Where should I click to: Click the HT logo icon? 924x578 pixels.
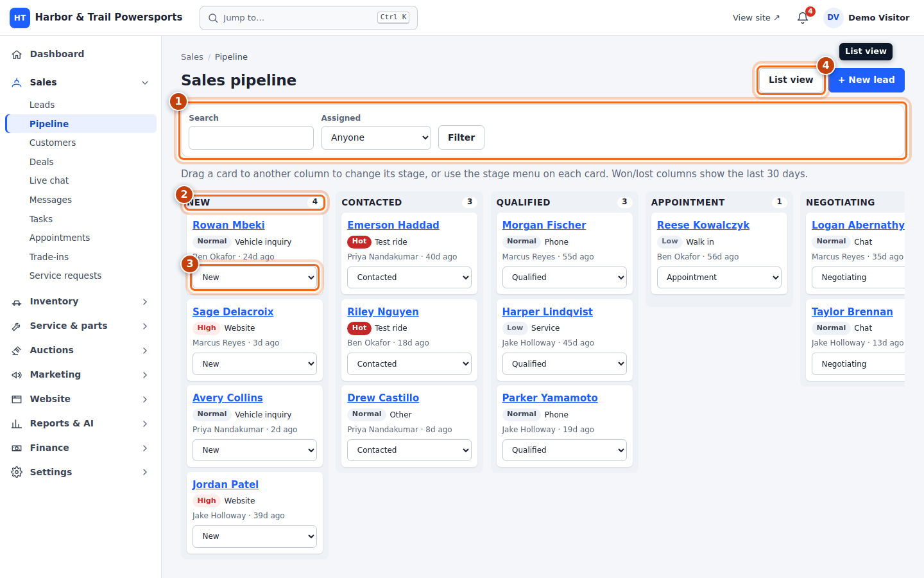click(x=20, y=18)
